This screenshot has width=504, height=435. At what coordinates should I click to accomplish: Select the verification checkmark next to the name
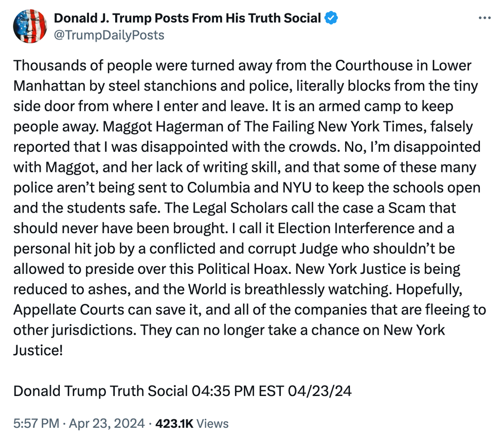click(331, 17)
